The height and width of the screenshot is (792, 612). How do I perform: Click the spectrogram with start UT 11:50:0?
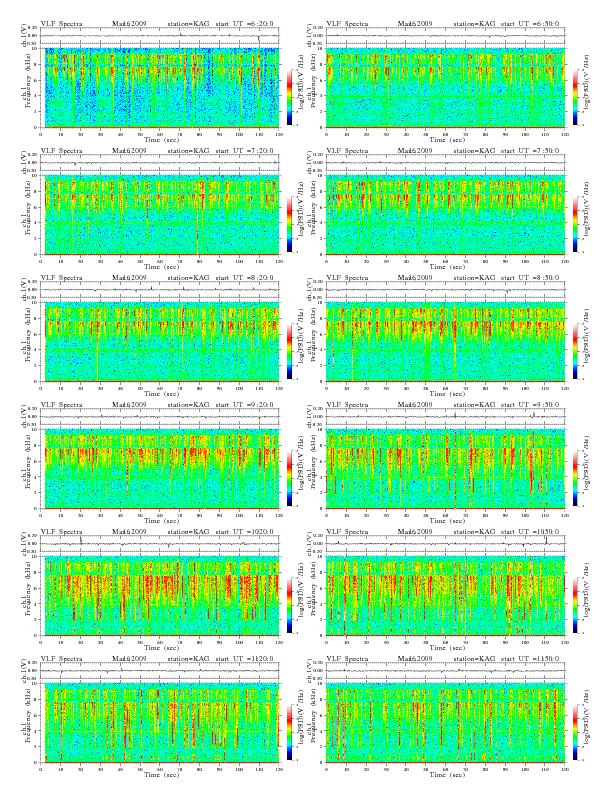click(446, 723)
